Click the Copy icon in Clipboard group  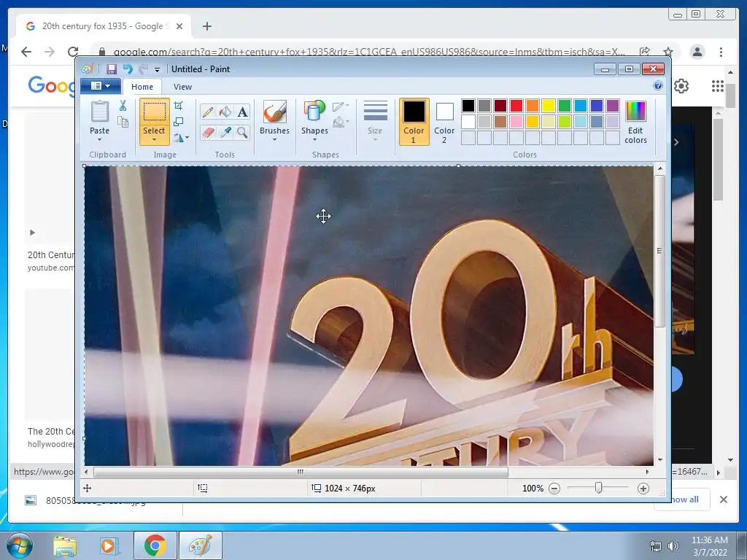(123, 122)
